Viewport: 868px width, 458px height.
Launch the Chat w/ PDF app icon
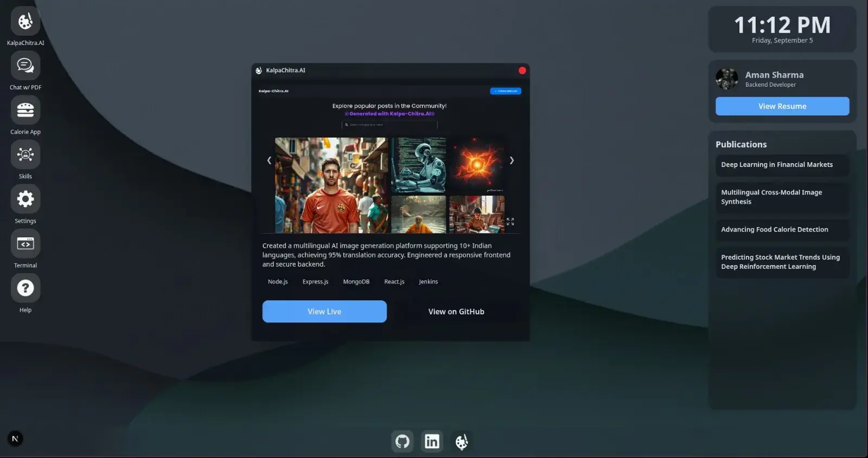25,66
